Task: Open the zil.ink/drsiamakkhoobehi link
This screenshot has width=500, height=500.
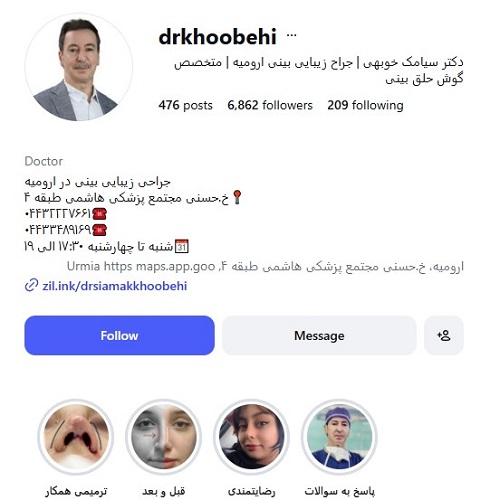Action: pyautogui.click(x=114, y=286)
